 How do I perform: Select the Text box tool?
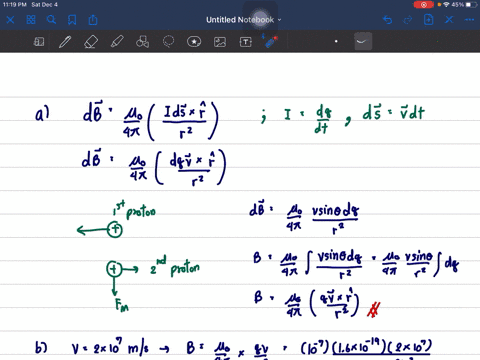coord(246,42)
